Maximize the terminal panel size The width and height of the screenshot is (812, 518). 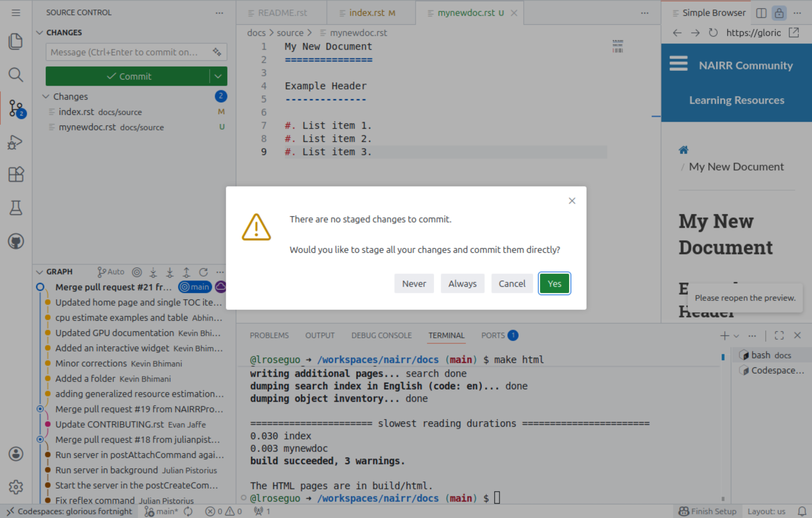click(779, 335)
